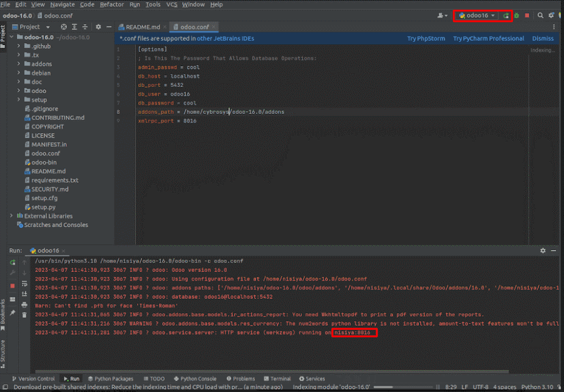The height and width of the screenshot is (392, 564).
Task: Toggle pin tab in Run panel
Action: [13, 313]
